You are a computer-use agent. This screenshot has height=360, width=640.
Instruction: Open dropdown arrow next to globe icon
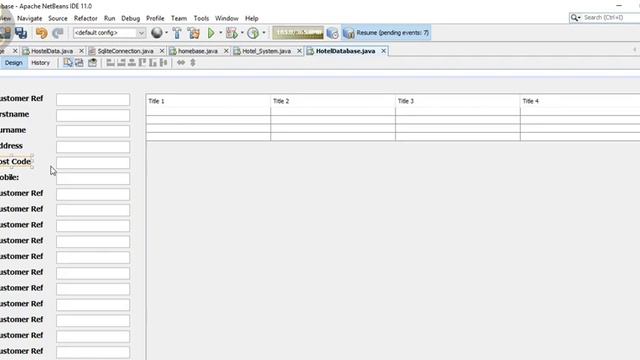click(x=167, y=33)
